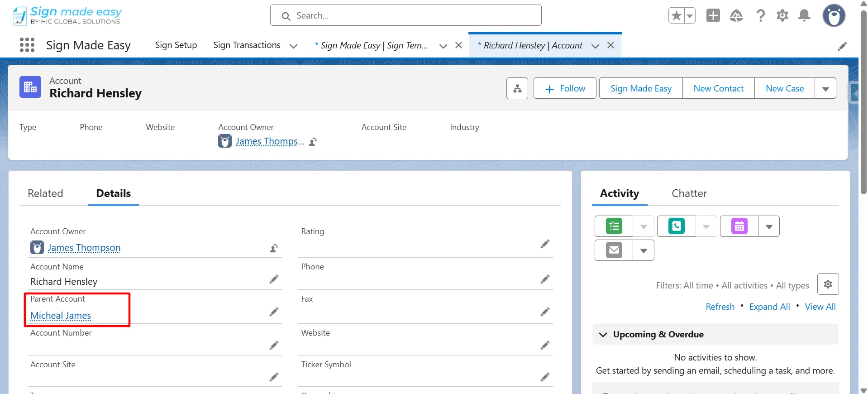
Task: Open Richard Hensley tab options chevron
Action: (x=595, y=46)
